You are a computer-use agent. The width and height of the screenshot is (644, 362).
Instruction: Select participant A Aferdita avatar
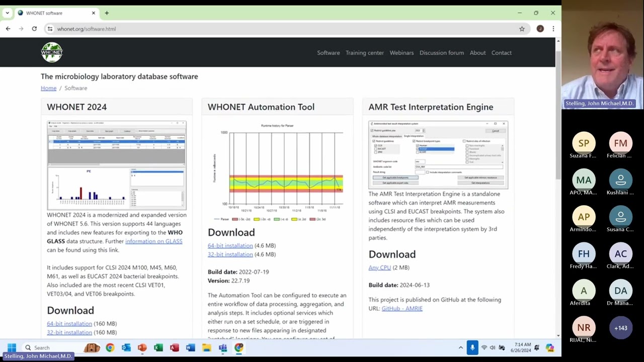coord(584,291)
